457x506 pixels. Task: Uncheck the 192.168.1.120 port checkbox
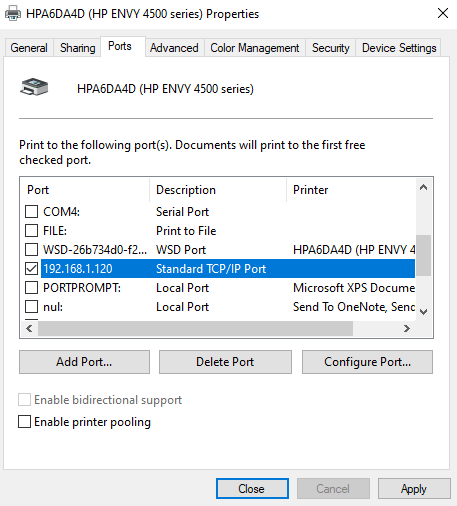click(31, 268)
